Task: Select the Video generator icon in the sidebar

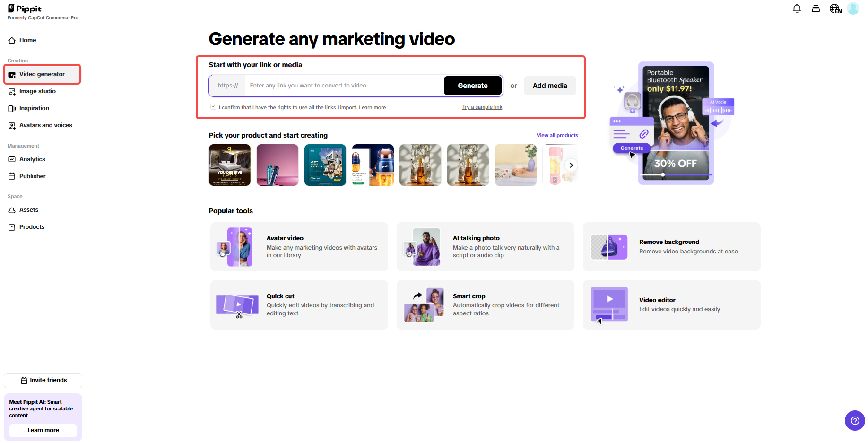Action: [12, 74]
